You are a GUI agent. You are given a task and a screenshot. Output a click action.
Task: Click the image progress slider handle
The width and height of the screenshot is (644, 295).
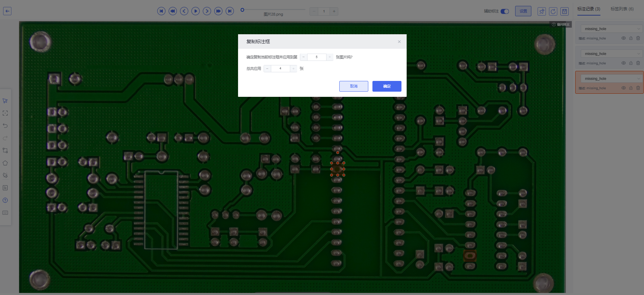(243, 10)
